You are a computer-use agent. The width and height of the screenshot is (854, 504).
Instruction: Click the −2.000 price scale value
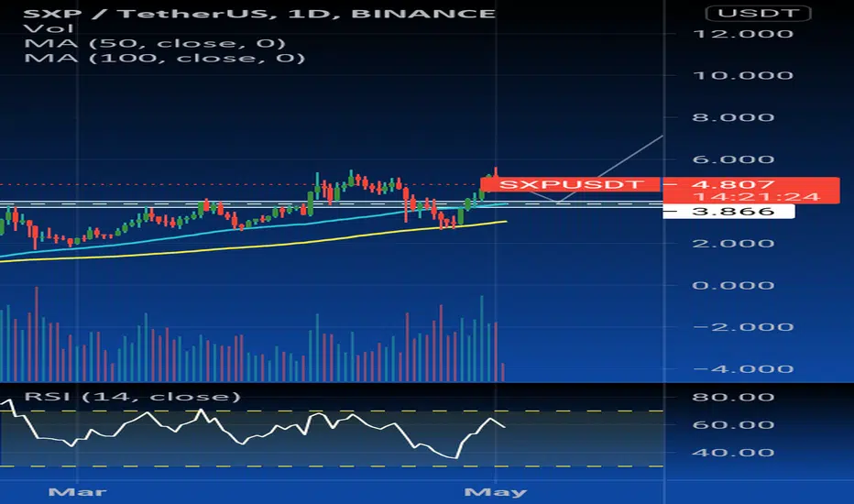point(743,327)
